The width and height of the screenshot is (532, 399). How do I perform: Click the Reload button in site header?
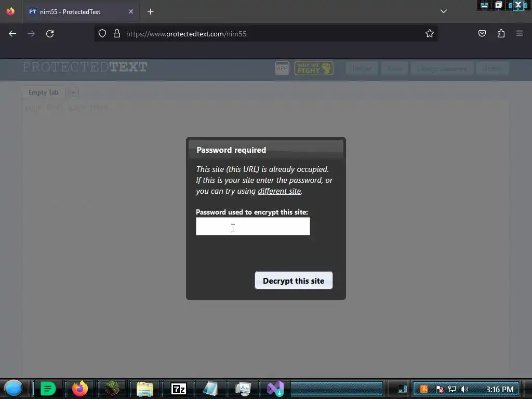tap(362, 69)
